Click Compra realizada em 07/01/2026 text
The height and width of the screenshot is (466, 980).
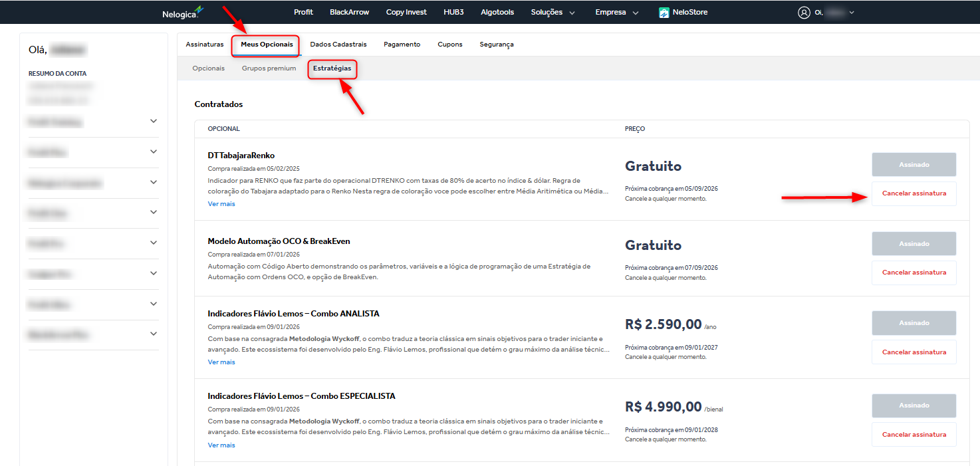pos(254,255)
